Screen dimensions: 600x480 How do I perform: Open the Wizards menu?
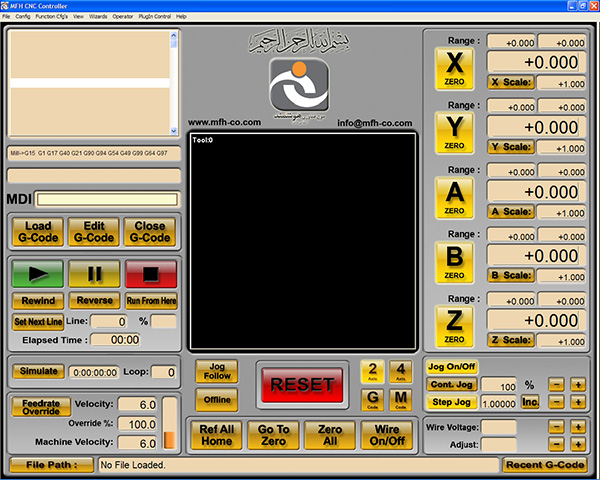[98, 17]
